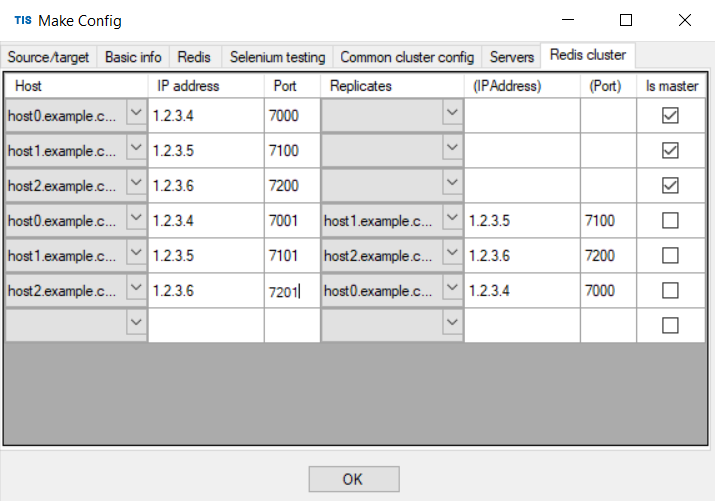
Task: Click replica (IPAddress) 1.2.3.4 in 7201 row
Action: click(x=522, y=290)
